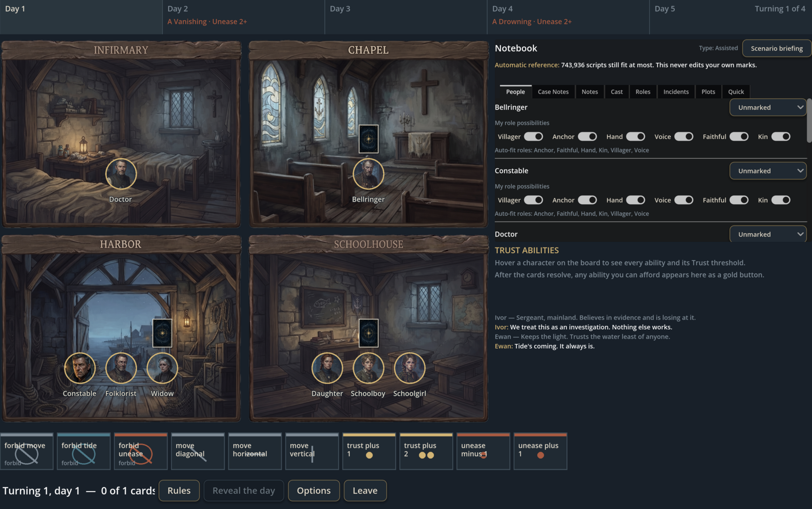Select the Constable portrait in the Harbor
Image resolution: width=812 pixels, height=509 pixels.
point(80,368)
